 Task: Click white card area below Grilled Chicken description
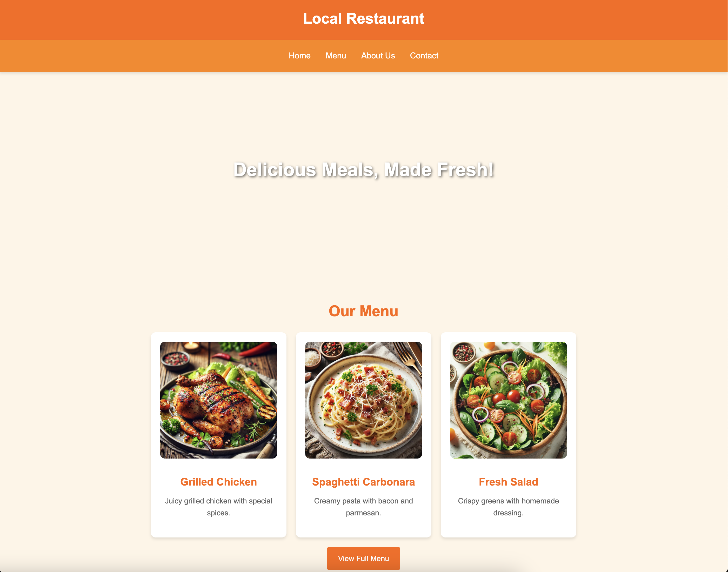pyautogui.click(x=218, y=528)
